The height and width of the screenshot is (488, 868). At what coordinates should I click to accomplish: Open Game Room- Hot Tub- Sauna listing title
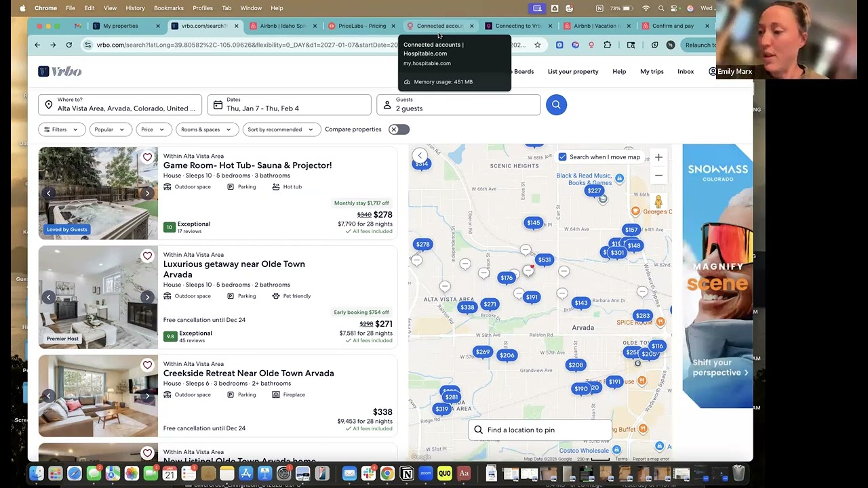click(248, 165)
